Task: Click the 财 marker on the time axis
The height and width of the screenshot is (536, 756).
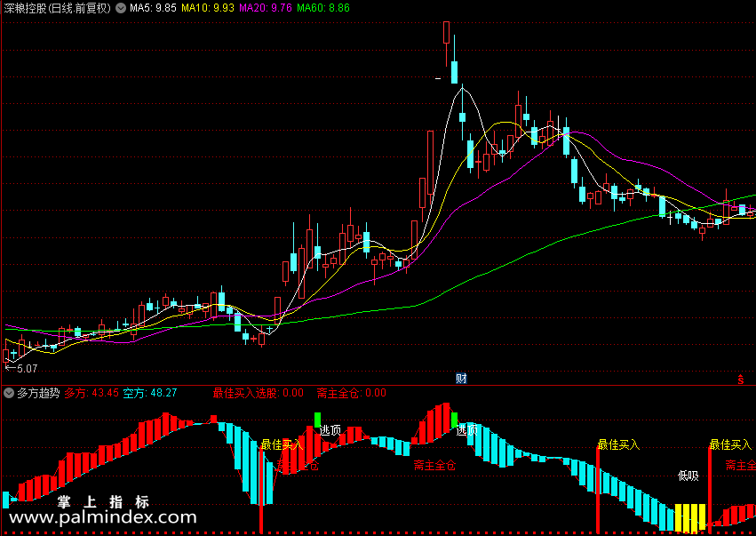Action: click(x=461, y=379)
